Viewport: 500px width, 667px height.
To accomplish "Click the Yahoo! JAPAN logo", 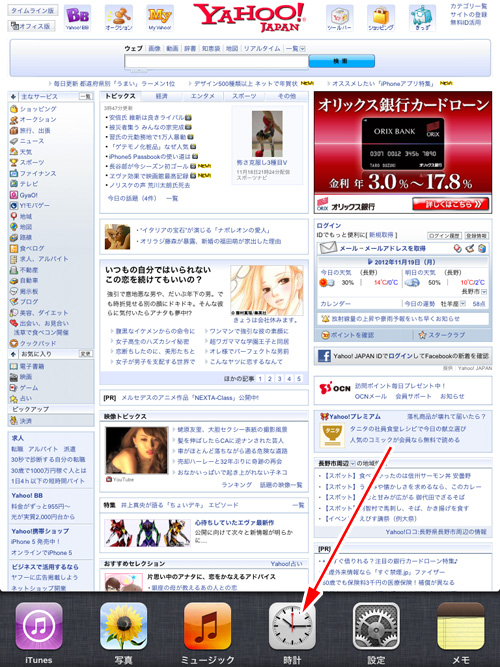I will 249,17.
